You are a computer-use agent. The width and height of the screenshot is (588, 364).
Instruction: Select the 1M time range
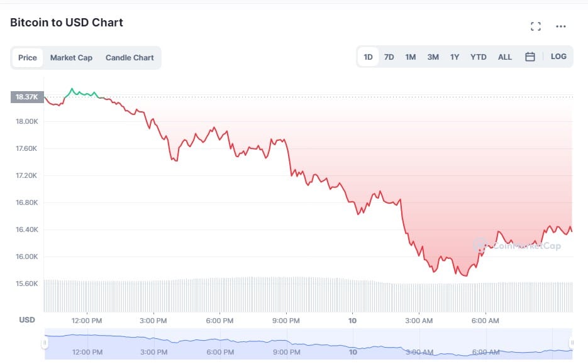click(x=411, y=57)
